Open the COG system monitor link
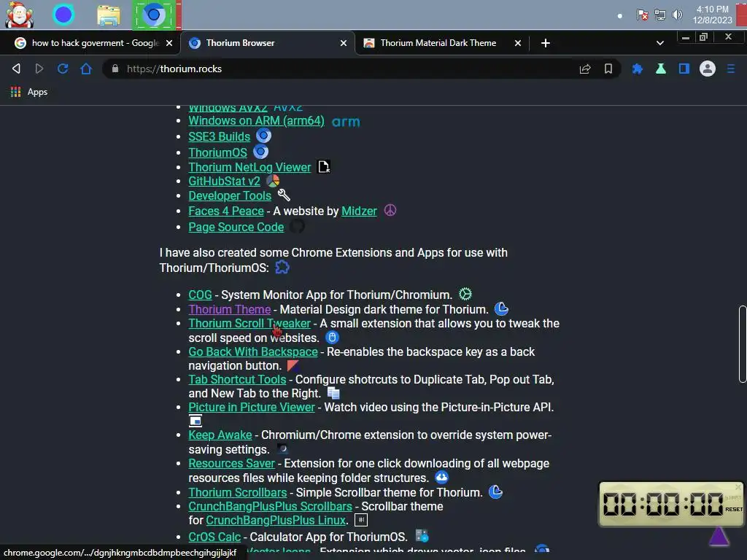747x560 pixels. tap(200, 295)
